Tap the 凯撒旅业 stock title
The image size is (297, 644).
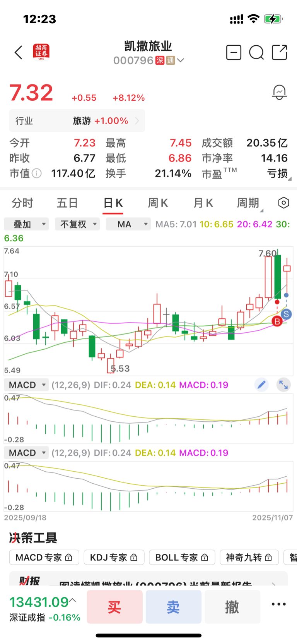pos(148,46)
